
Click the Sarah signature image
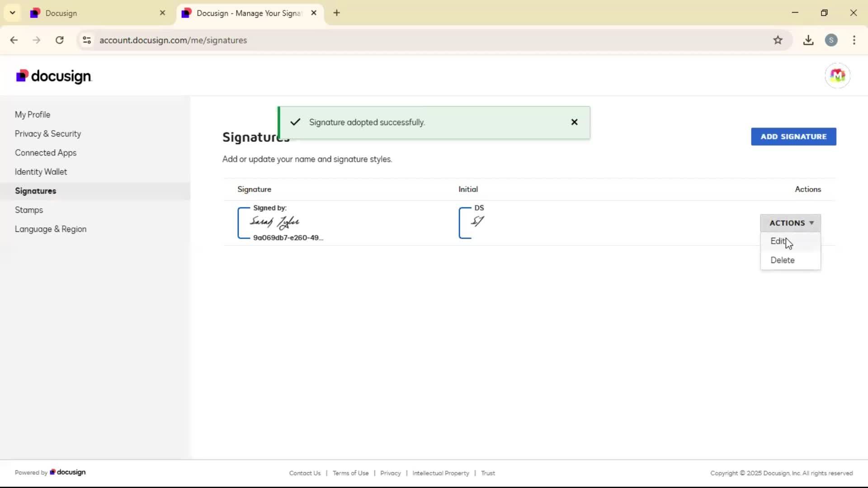point(275,222)
